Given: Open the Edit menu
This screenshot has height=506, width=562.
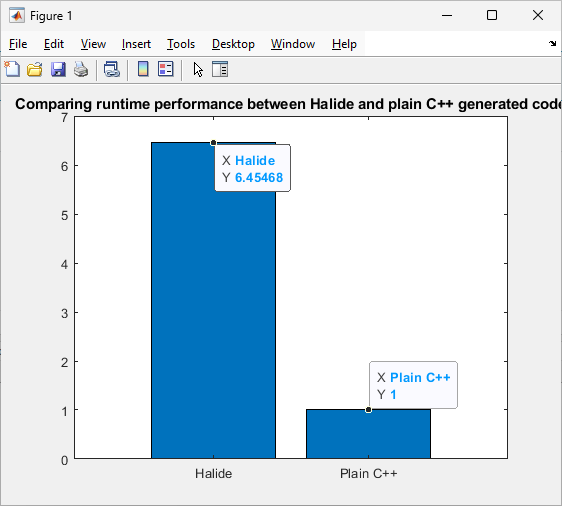Looking at the screenshot, I should pos(54,44).
